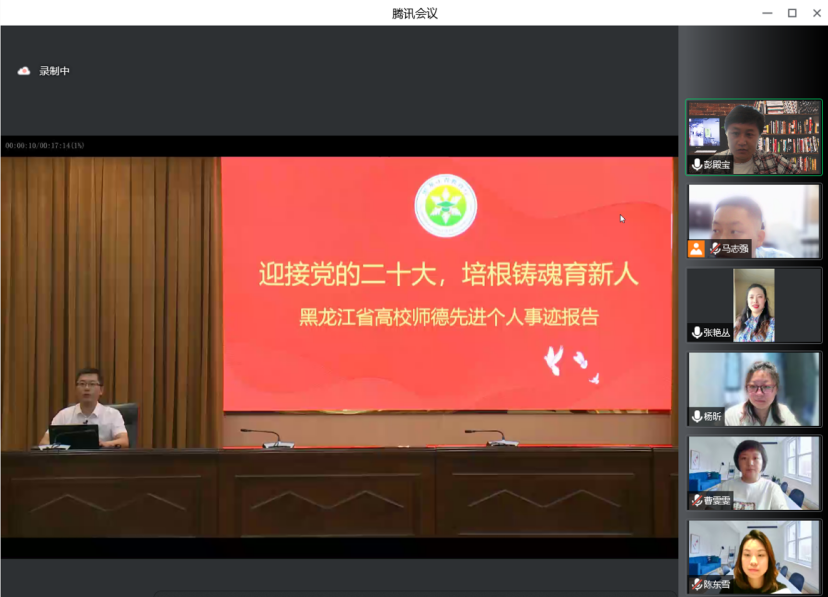Click the microphone icon beside 张艳丛
The image size is (828, 597).
[x=697, y=332]
